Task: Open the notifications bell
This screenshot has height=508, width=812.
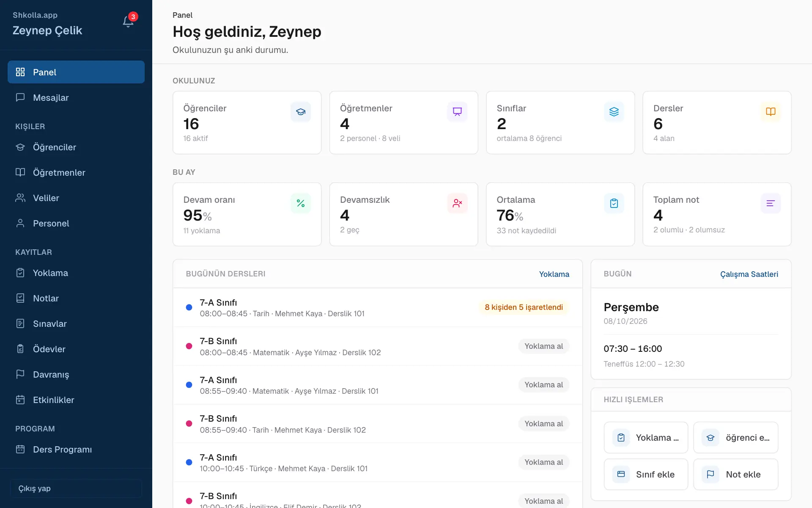Action: pyautogui.click(x=128, y=22)
